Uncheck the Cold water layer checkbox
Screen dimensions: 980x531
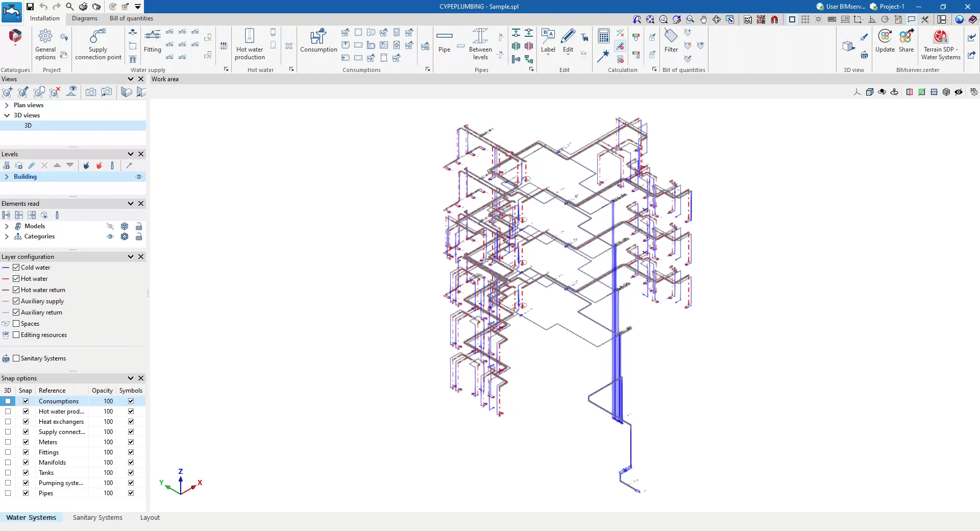(16, 268)
